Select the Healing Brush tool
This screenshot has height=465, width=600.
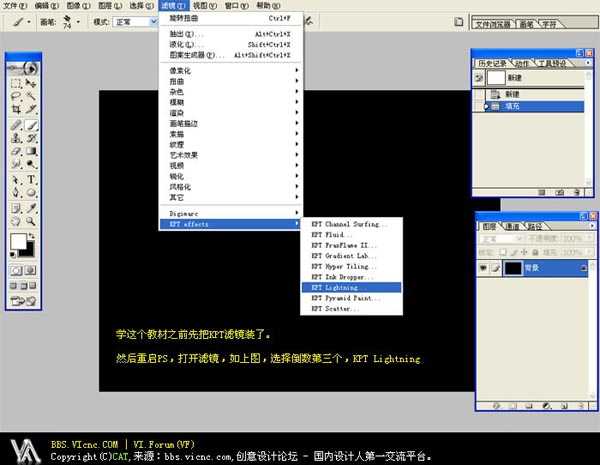[x=16, y=125]
